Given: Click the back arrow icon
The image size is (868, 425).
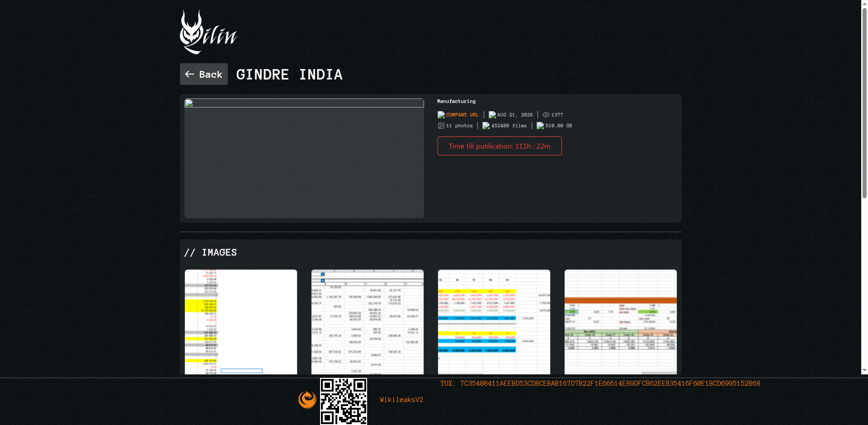Looking at the screenshot, I should pos(189,74).
